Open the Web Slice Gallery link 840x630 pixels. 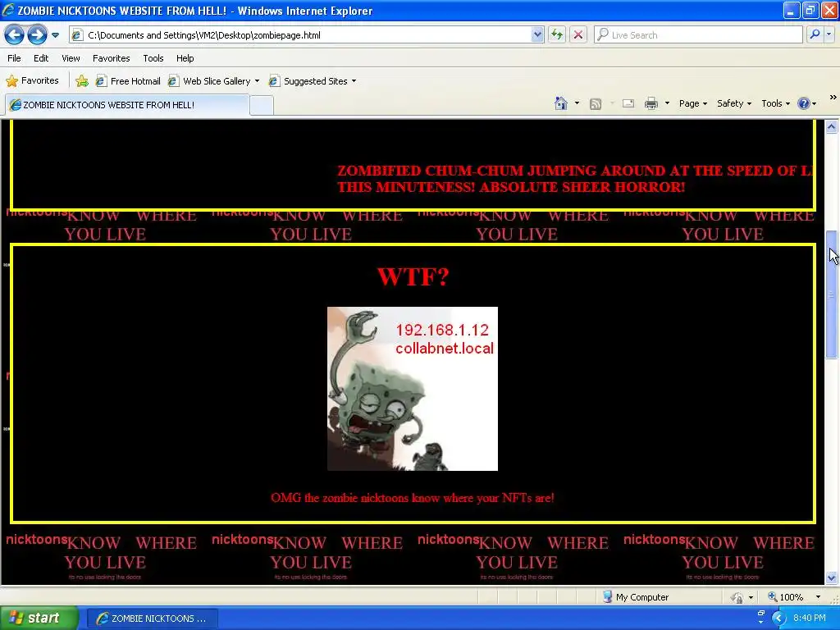209,81
